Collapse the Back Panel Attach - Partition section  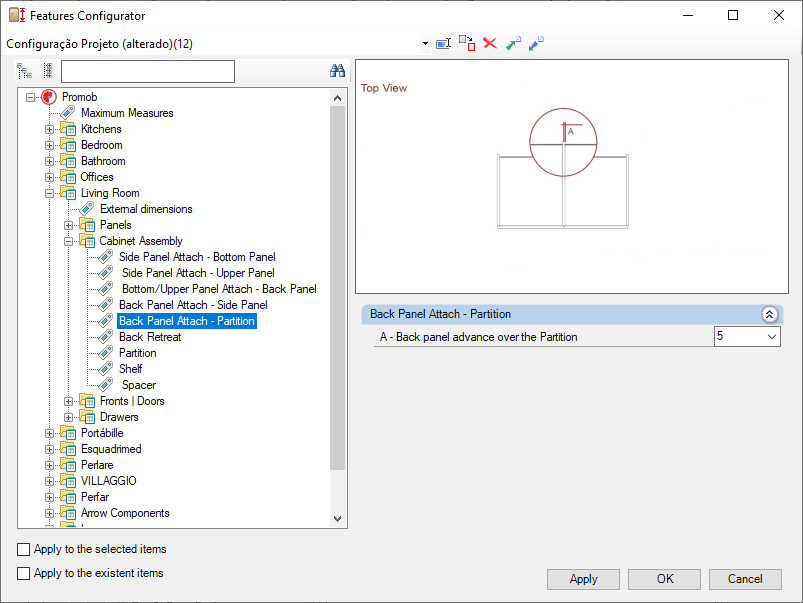[x=769, y=314]
